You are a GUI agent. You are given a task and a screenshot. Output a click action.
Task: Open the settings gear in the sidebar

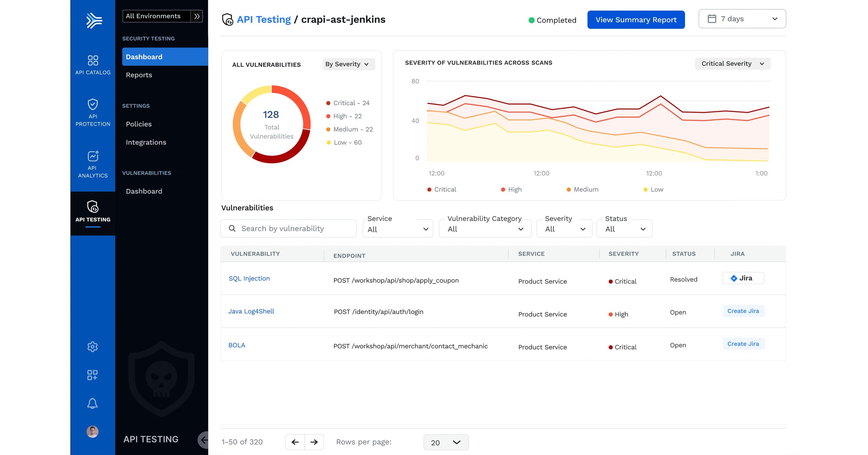pos(92,346)
